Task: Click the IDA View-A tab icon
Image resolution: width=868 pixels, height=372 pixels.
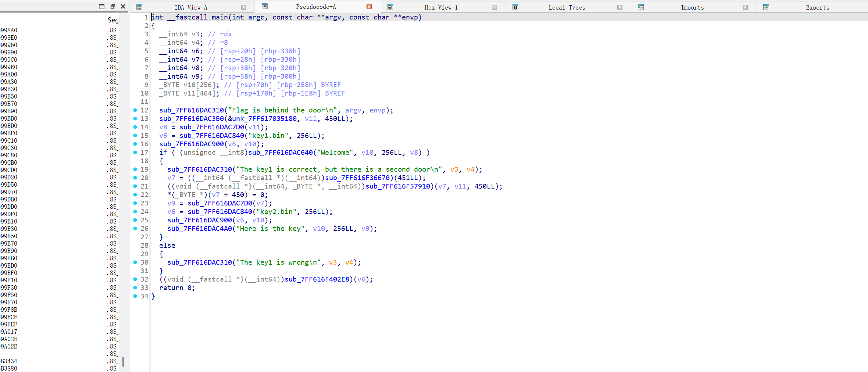Action: pyautogui.click(x=139, y=7)
